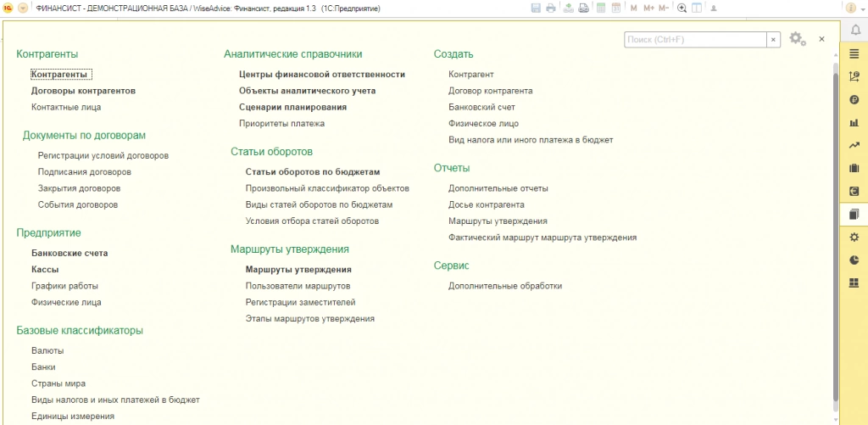Open Валюты classifier
This screenshot has height=425, width=868.
click(47, 350)
